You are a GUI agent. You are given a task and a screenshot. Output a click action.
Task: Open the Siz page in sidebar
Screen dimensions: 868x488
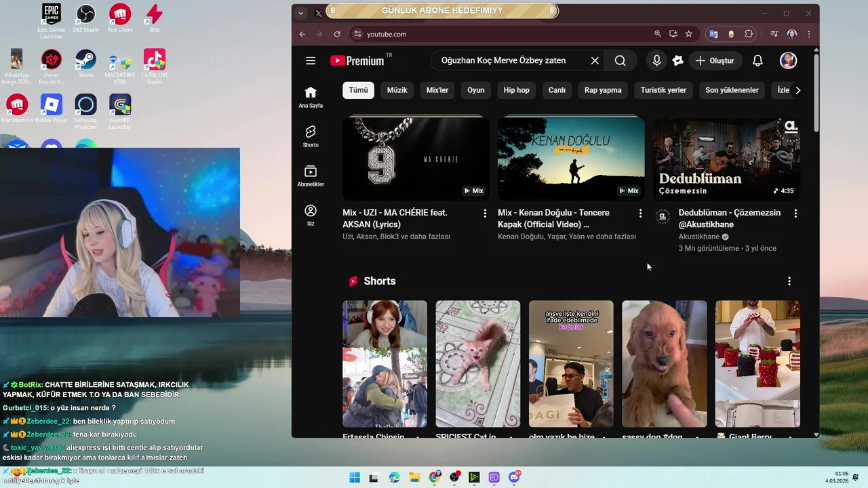[311, 215]
